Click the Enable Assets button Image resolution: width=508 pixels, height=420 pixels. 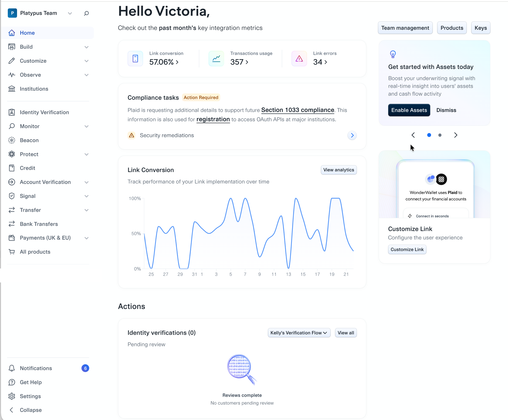coord(409,110)
